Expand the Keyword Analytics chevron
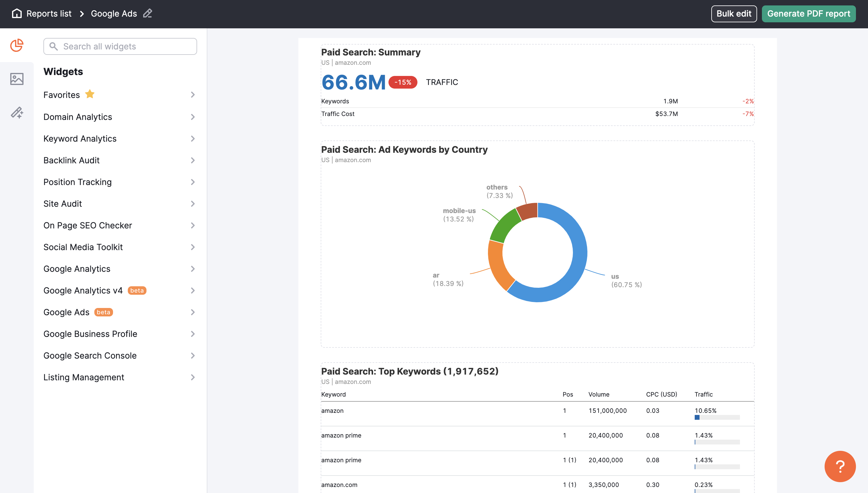 tap(193, 139)
